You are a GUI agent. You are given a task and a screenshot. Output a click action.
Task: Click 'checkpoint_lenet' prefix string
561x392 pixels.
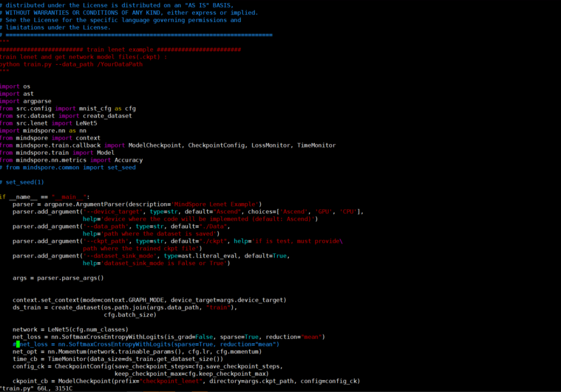pyautogui.click(x=171, y=381)
